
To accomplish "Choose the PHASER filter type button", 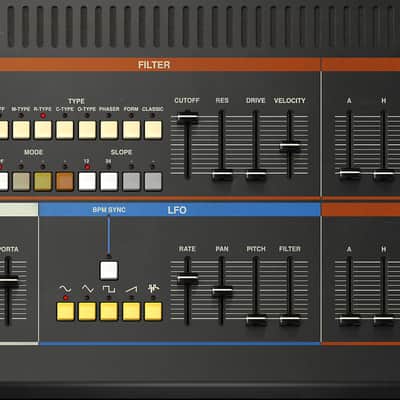I will [x=109, y=130].
